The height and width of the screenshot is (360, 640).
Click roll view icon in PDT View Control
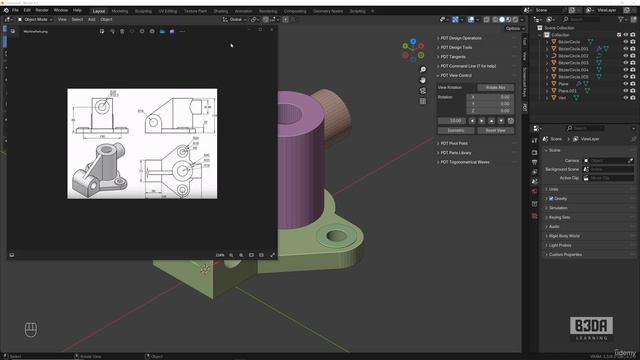pyautogui.click(x=511, y=121)
